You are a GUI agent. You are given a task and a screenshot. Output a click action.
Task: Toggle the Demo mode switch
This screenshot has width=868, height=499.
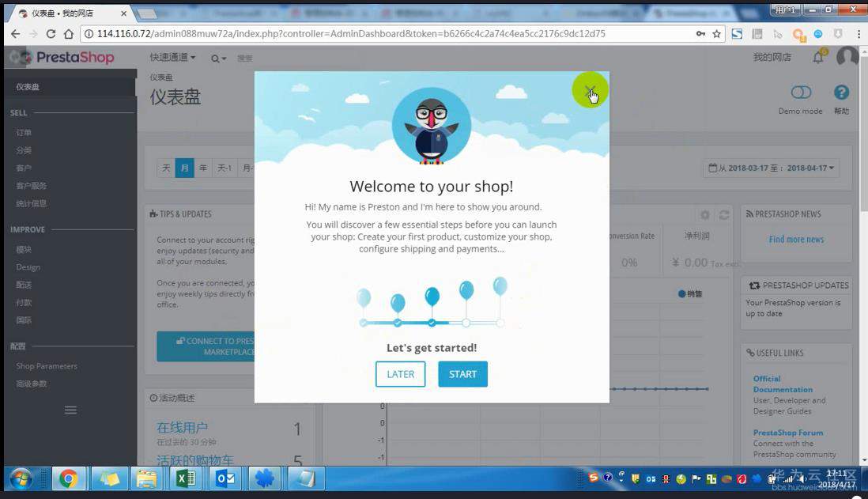[x=801, y=93]
